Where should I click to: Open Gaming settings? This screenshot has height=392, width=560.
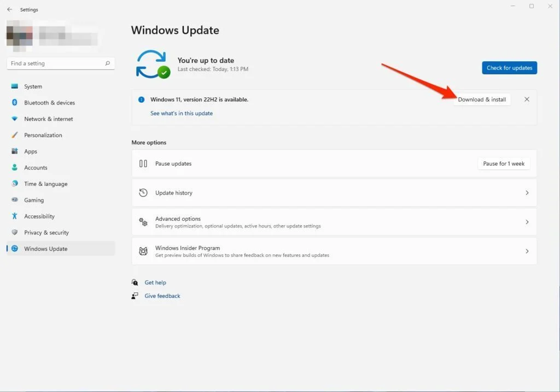(61, 200)
